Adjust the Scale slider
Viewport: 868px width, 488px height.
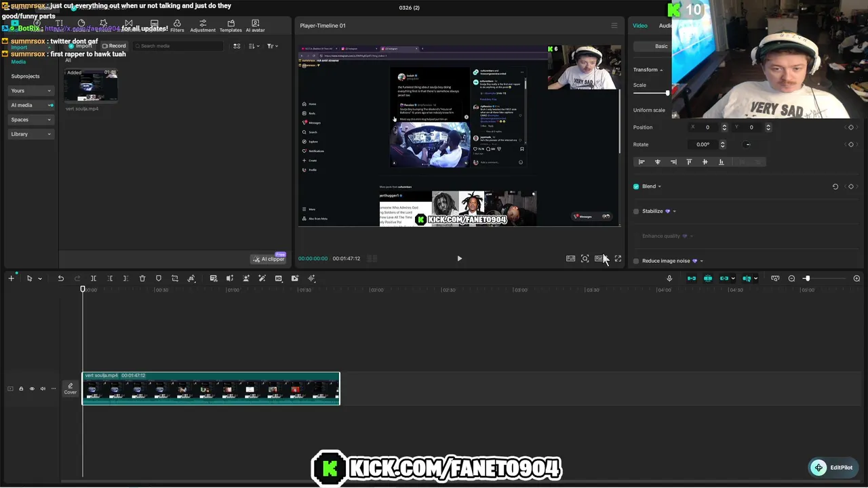pos(667,93)
